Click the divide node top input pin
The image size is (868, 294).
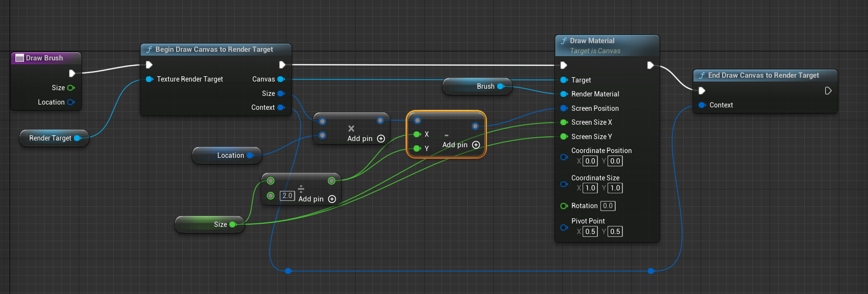tap(271, 181)
